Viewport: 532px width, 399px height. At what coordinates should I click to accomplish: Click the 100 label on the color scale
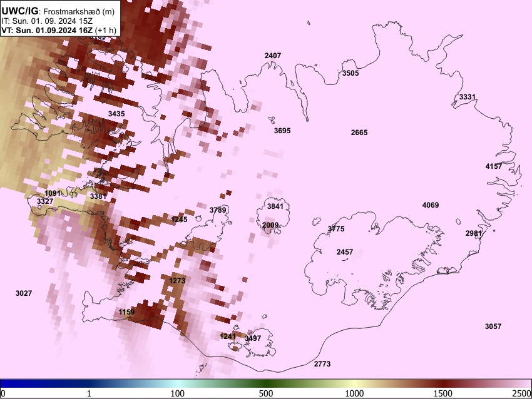point(177,393)
